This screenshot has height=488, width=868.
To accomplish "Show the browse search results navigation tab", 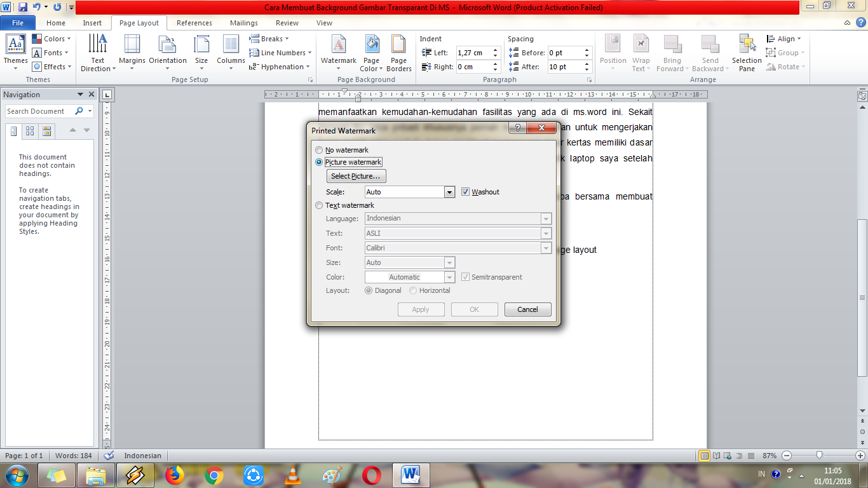I will (46, 131).
